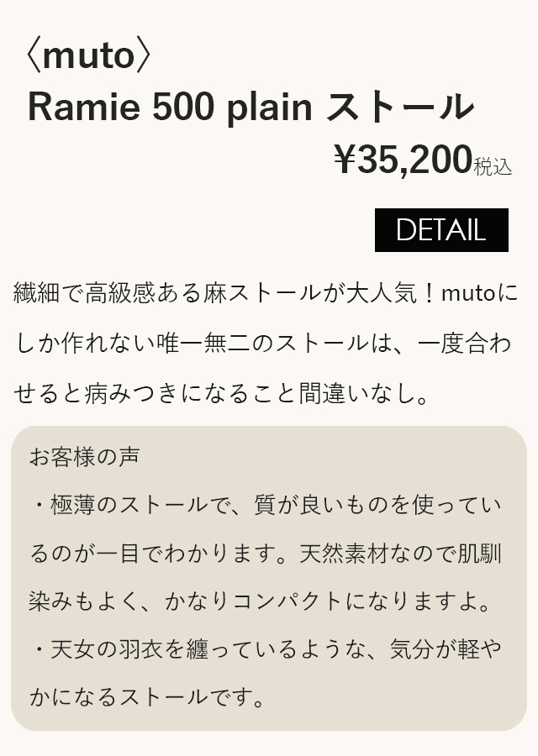This screenshot has height=756, width=538.
Task: Click the review line with かなりコンパクトになりますよ
Action: coord(260,601)
